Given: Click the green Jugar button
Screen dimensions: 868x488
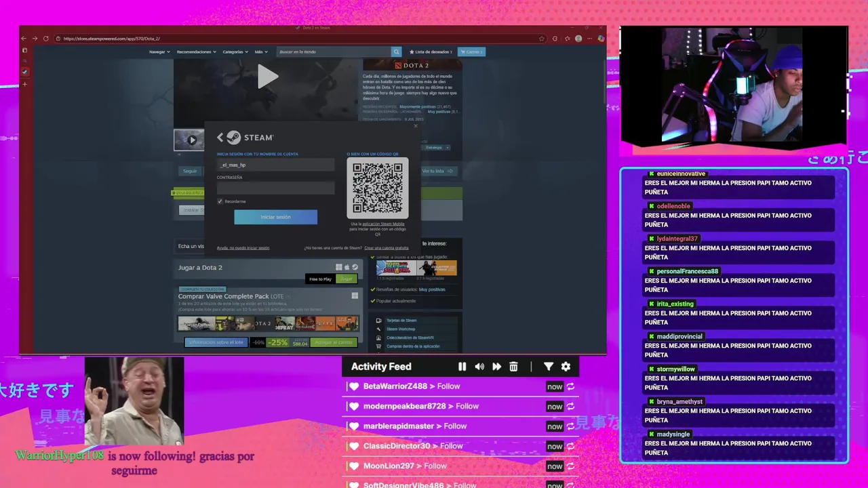Looking at the screenshot, I should 347,279.
